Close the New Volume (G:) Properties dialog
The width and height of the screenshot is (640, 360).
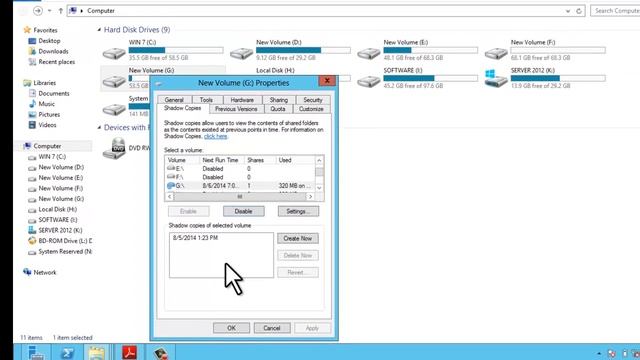(327, 80)
